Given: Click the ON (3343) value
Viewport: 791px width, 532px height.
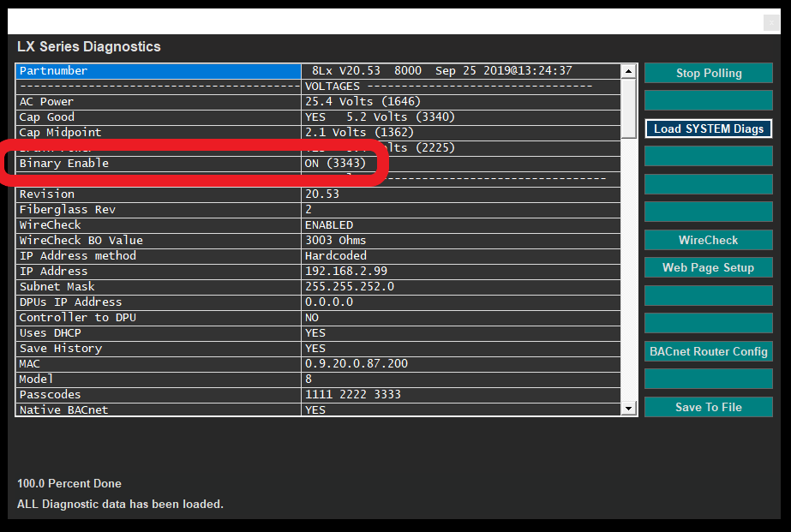Looking at the screenshot, I should (335, 164).
